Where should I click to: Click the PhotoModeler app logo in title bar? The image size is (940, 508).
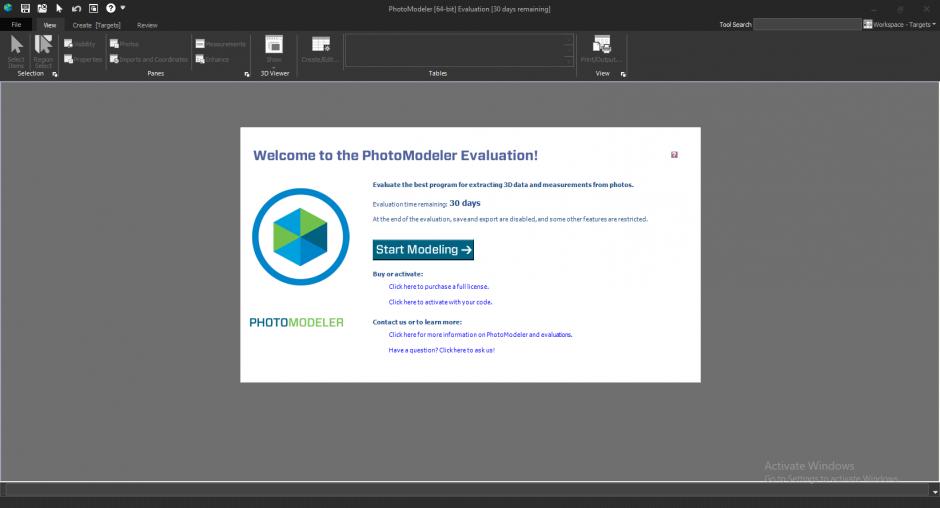[x=8, y=8]
